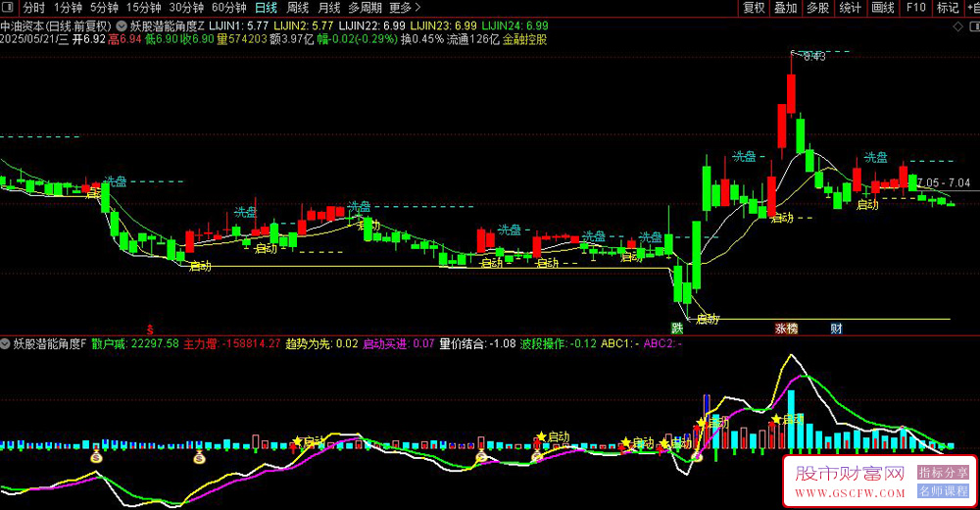980x510 pixels.
Task: Click the 启动买进: 0.07 value
Action: tap(399, 343)
